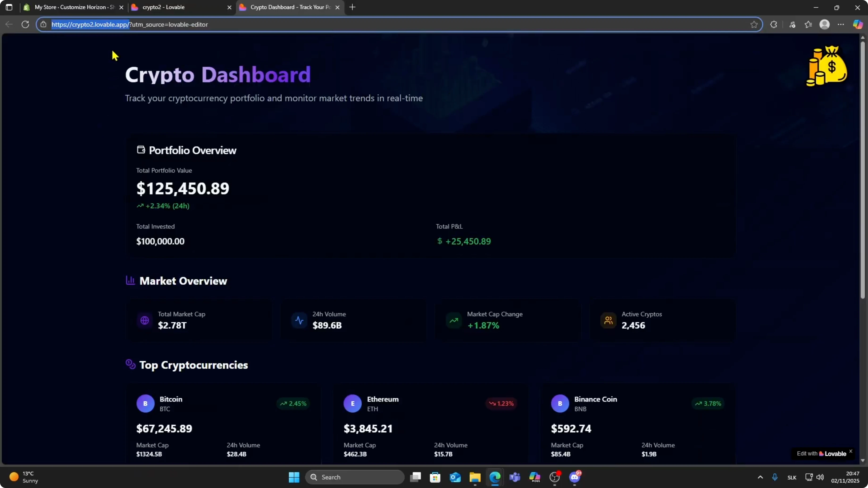The image size is (868, 488).
Task: Click the browser refresh button
Action: (25, 24)
